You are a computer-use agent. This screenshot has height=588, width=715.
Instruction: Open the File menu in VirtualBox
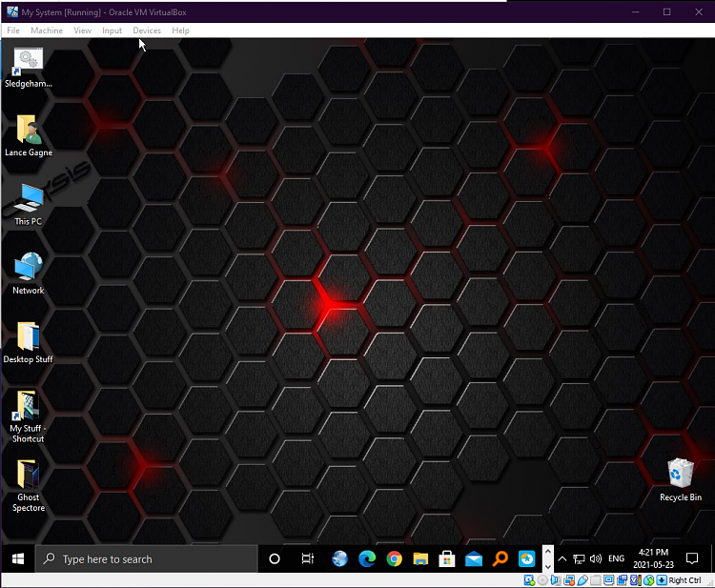(13, 30)
